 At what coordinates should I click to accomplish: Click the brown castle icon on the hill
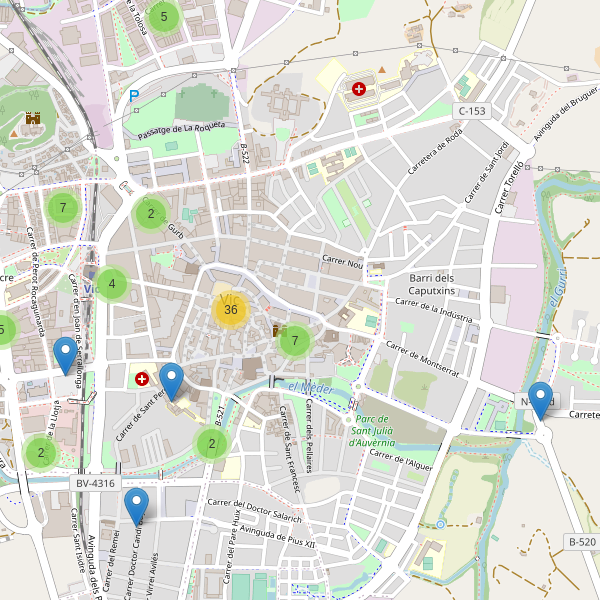(x=33, y=118)
